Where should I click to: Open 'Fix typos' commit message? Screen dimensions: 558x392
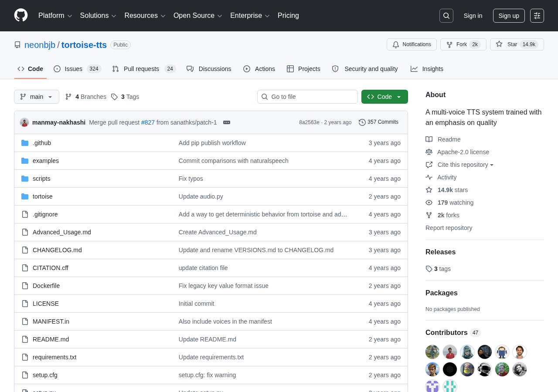(191, 179)
